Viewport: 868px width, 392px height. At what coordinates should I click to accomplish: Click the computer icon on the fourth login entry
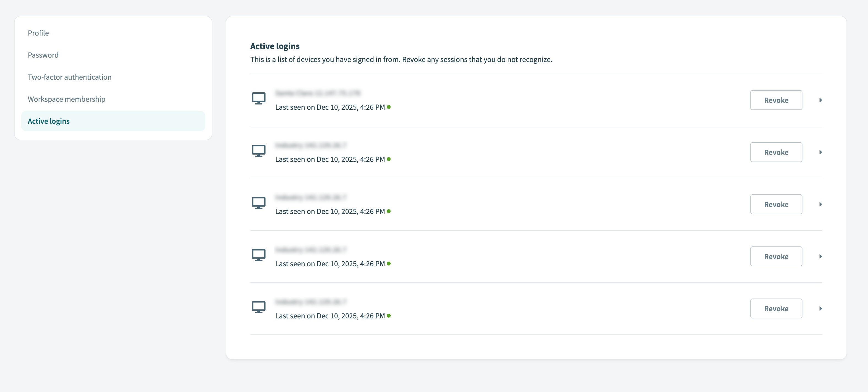point(259,255)
